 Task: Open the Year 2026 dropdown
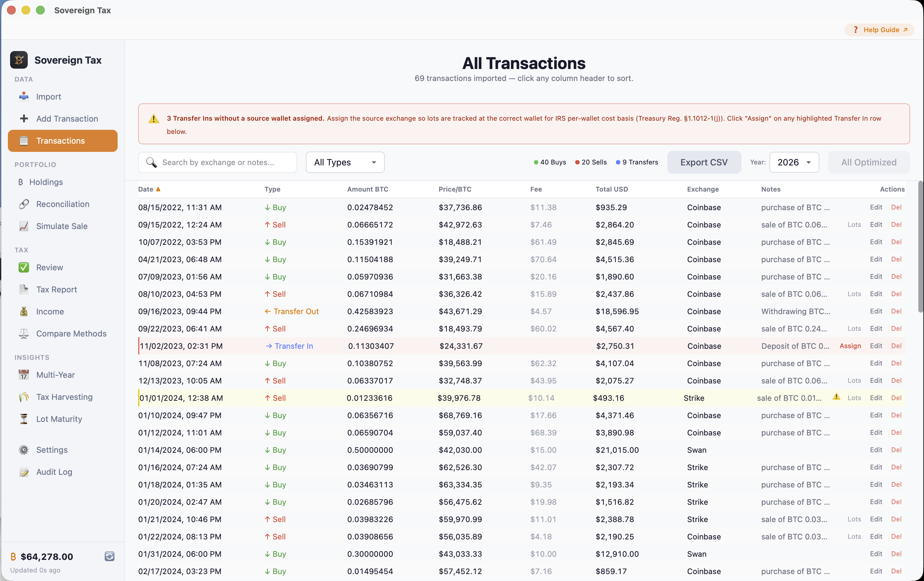coord(794,162)
